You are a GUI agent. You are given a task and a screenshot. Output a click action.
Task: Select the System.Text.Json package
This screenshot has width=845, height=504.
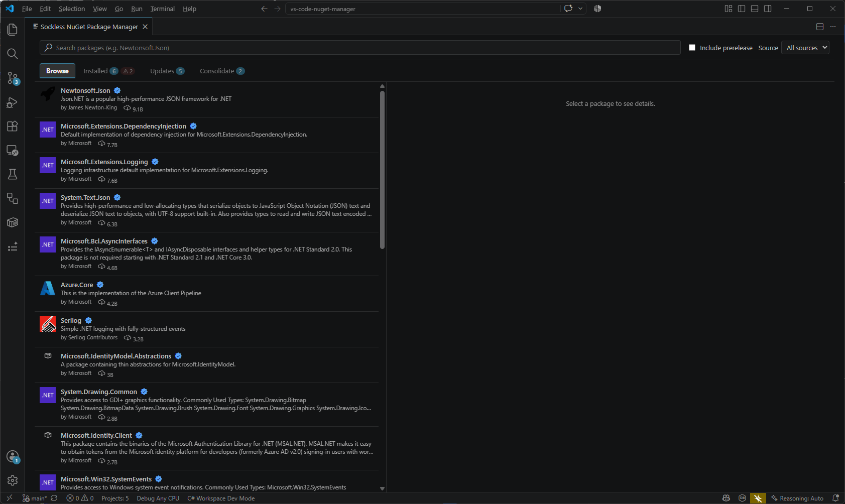(x=207, y=210)
